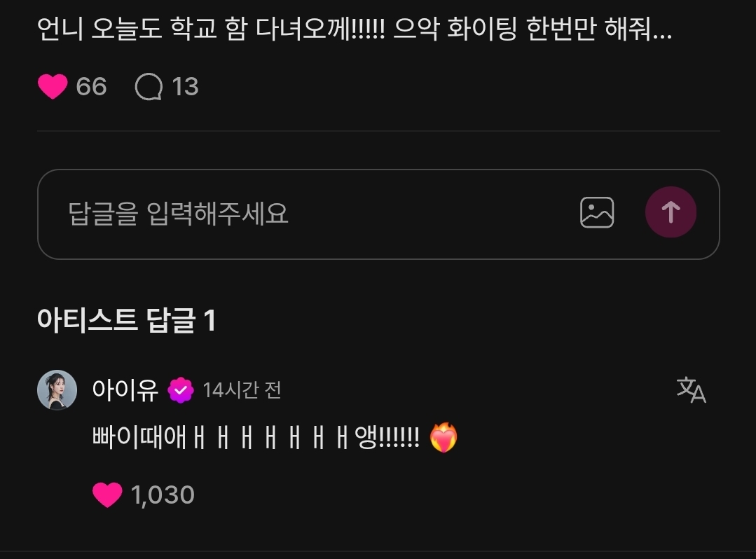The height and width of the screenshot is (559, 756).
Task: Click the flaming heart emoji in the reply
Action: [x=444, y=438]
